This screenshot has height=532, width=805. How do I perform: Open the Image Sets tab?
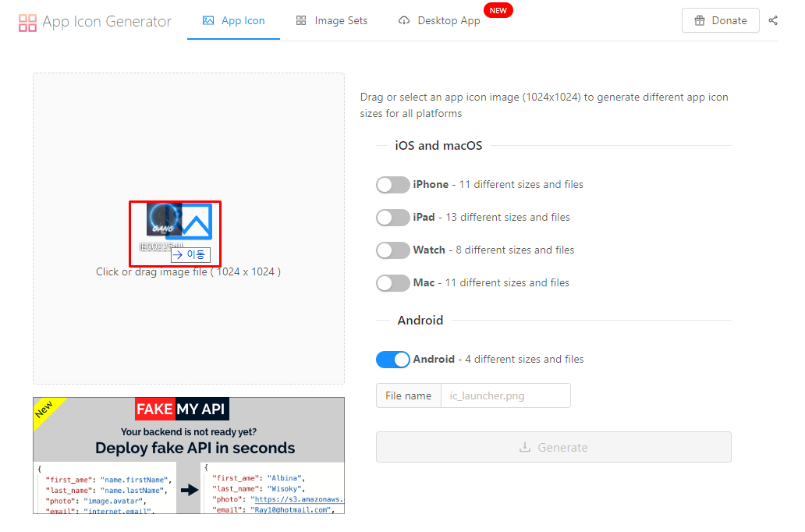click(x=332, y=20)
